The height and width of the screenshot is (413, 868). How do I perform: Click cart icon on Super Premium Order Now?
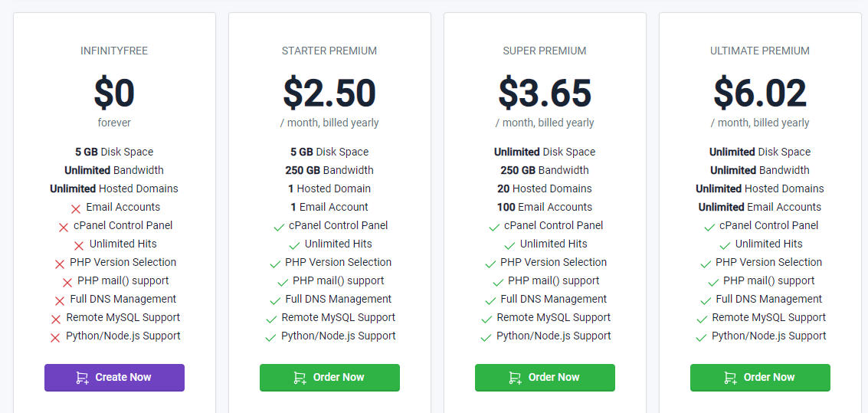pos(515,378)
